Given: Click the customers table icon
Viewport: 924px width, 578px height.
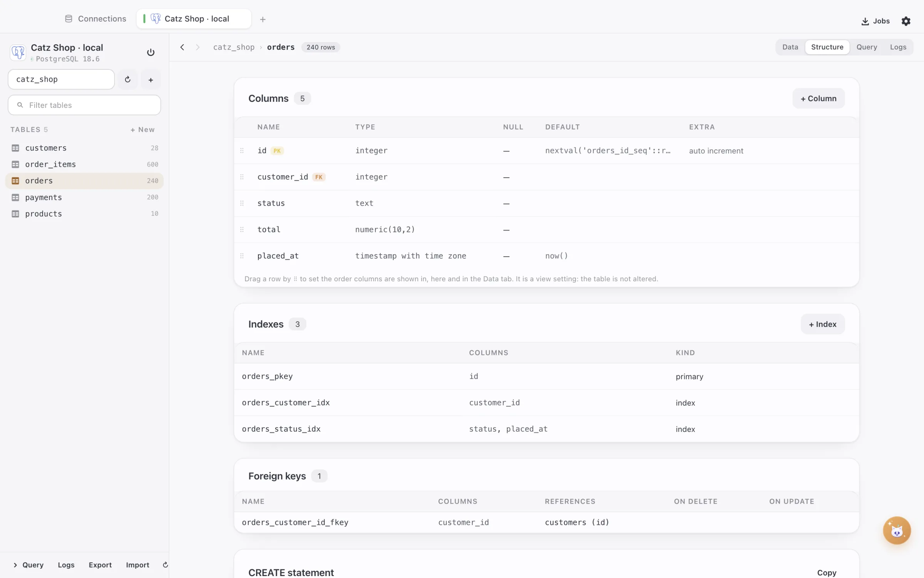Looking at the screenshot, I should pyautogui.click(x=15, y=148).
